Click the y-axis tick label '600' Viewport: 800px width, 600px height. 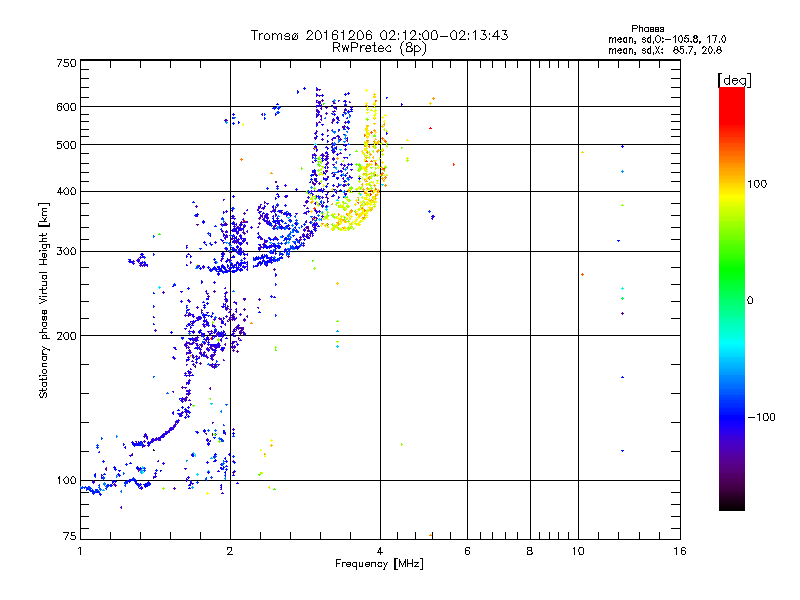pos(66,107)
